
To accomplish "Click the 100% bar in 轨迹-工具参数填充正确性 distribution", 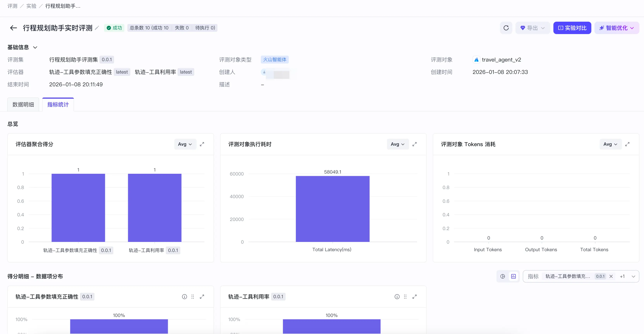I will point(119,326).
